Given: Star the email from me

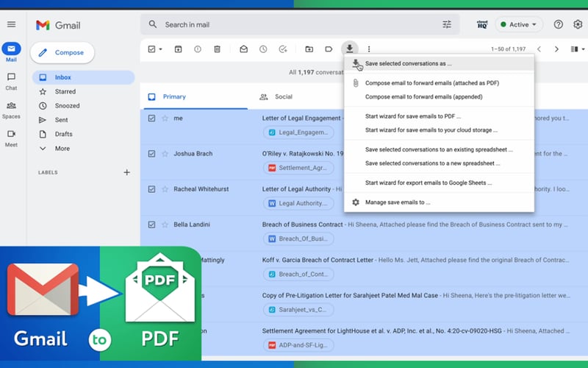Looking at the screenshot, I should point(165,118).
